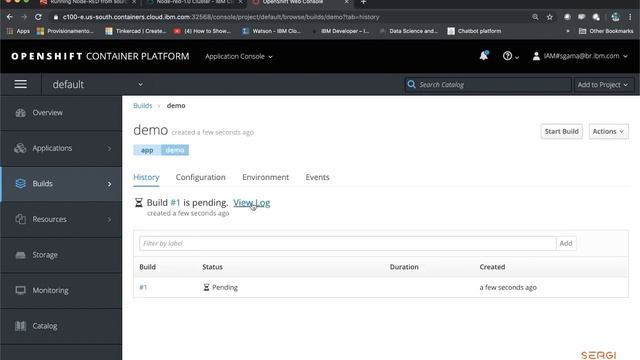Click the Builds sidebar icon

(20, 184)
